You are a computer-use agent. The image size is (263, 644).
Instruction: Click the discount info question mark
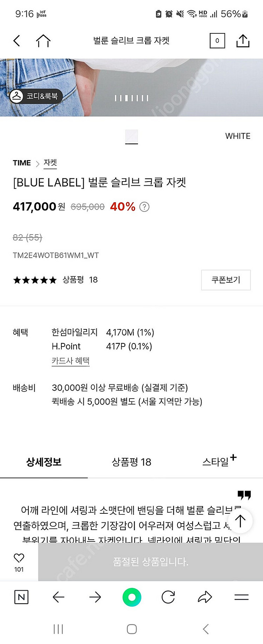(144, 207)
